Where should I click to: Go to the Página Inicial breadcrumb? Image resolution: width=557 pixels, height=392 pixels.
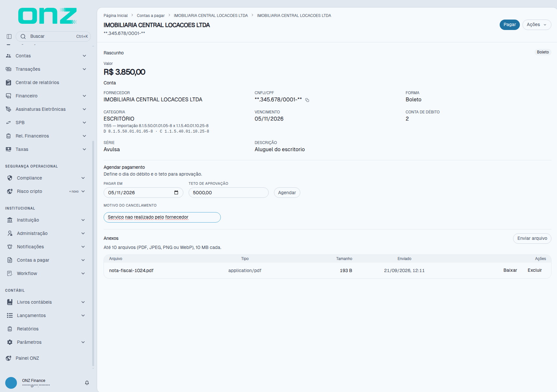pyautogui.click(x=116, y=16)
